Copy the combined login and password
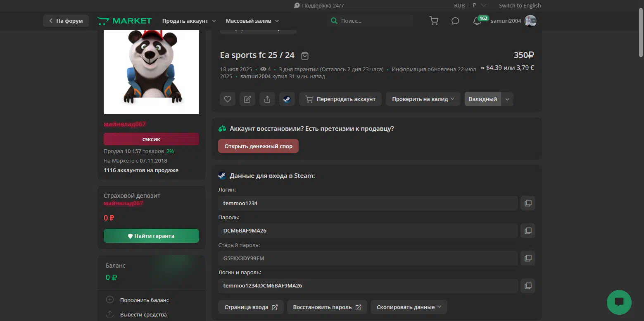 528,286
